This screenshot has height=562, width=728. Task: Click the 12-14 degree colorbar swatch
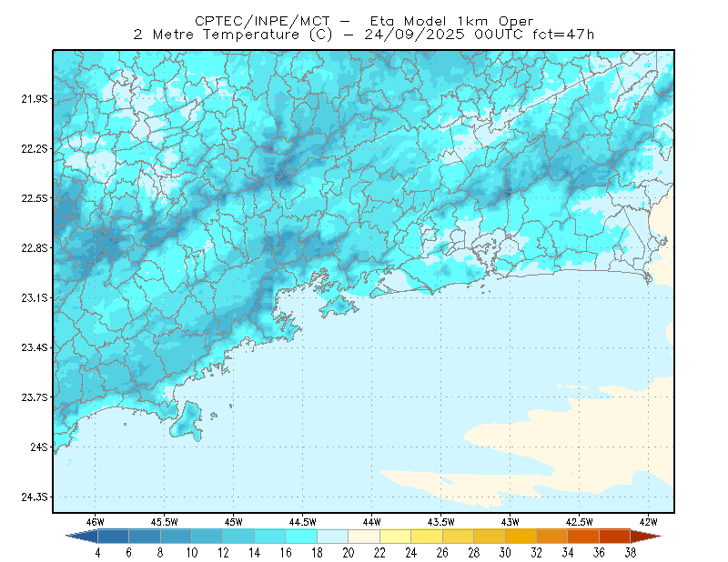238,537
